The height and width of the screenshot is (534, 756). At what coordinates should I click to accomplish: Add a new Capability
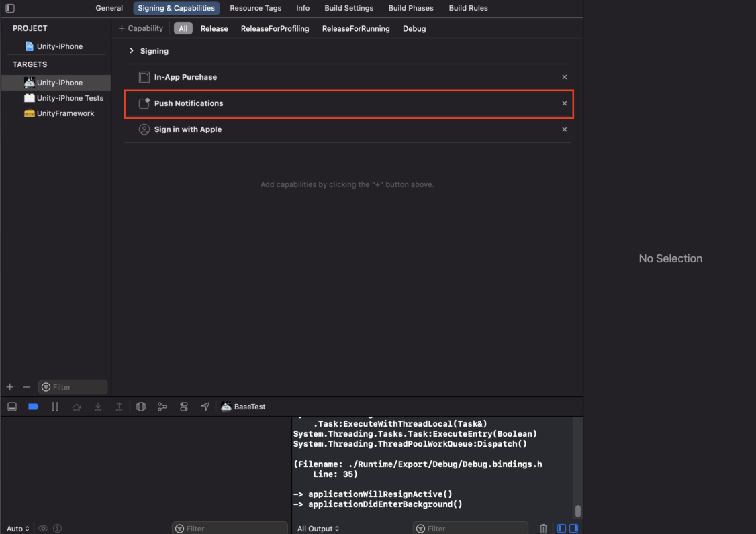point(141,28)
